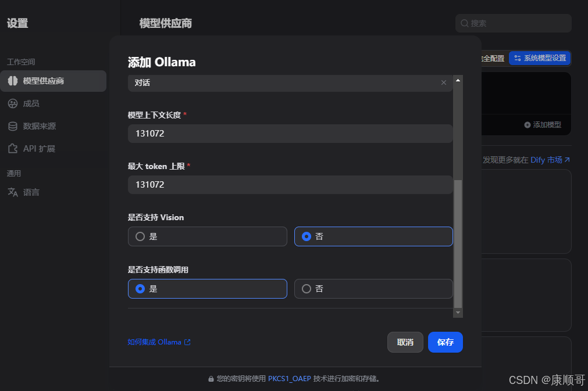Click 取消 to cancel
Viewport: 588px width, 391px height.
point(405,342)
